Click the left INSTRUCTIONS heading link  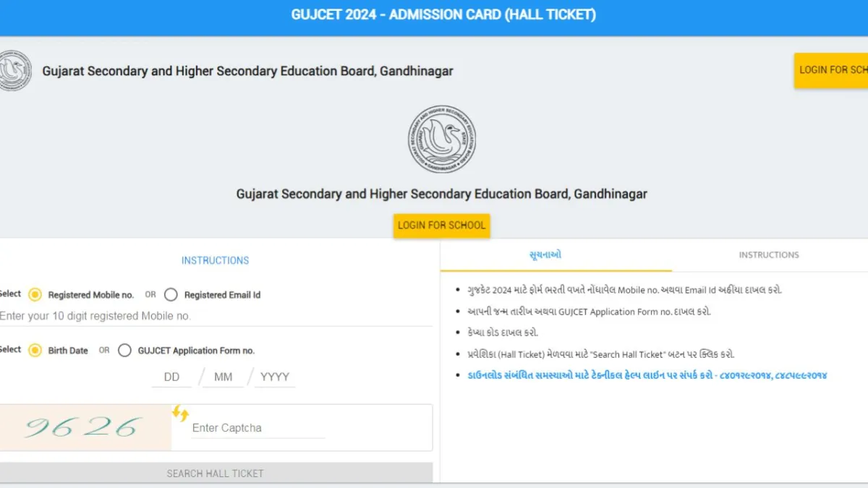[215, 260]
